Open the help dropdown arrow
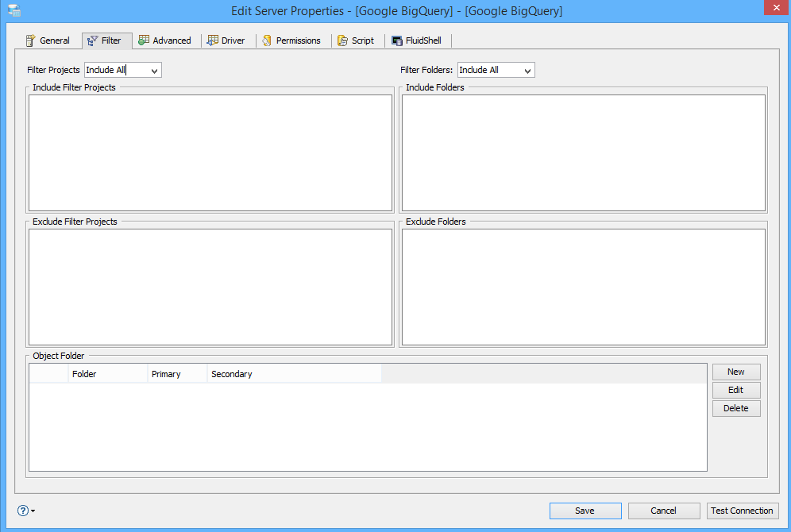Viewport: 791px width, 532px height. 33,511
